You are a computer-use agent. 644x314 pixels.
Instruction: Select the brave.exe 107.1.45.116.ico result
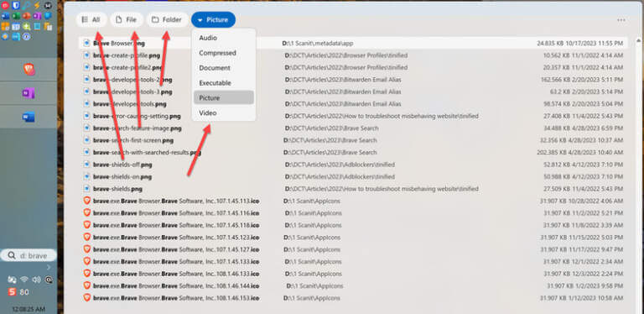[x=353, y=213]
